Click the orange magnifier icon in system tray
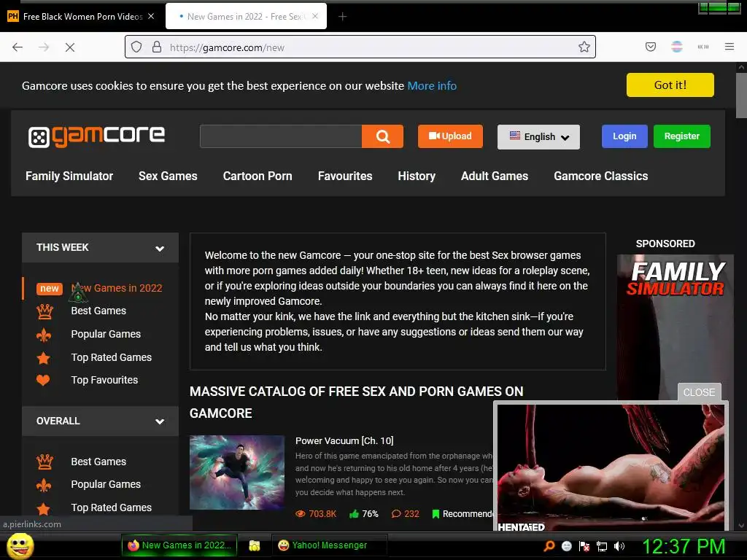This screenshot has height=560, width=747. [x=549, y=546]
